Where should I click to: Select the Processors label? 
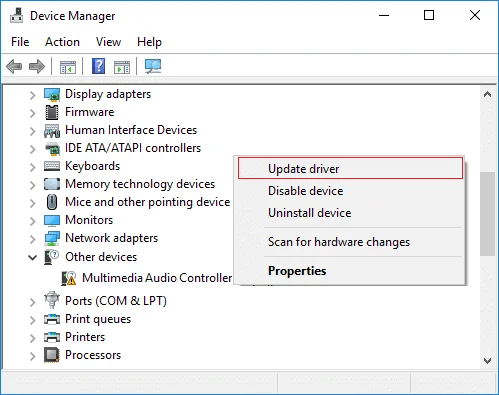(93, 355)
